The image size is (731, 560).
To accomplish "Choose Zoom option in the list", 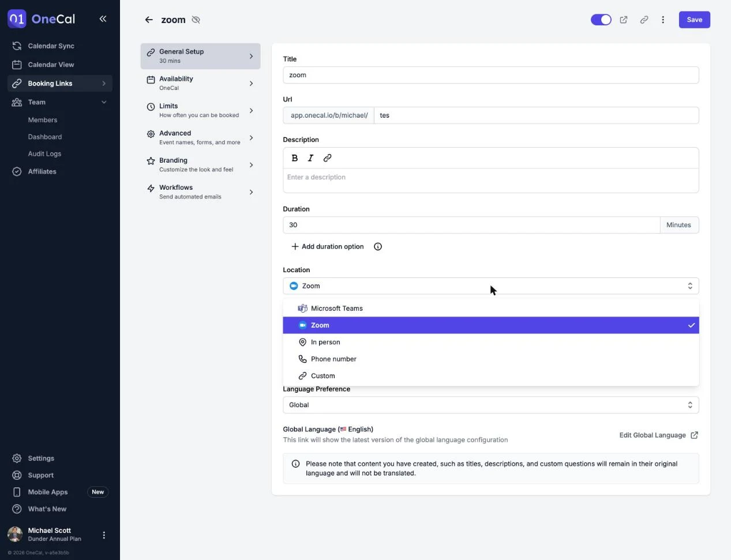I will point(490,325).
